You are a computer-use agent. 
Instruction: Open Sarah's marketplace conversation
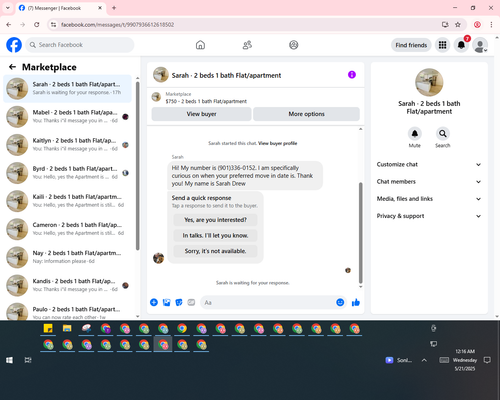(x=67, y=89)
